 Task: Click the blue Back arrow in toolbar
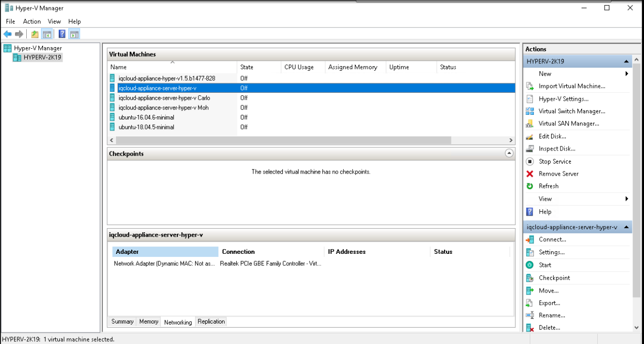point(7,34)
